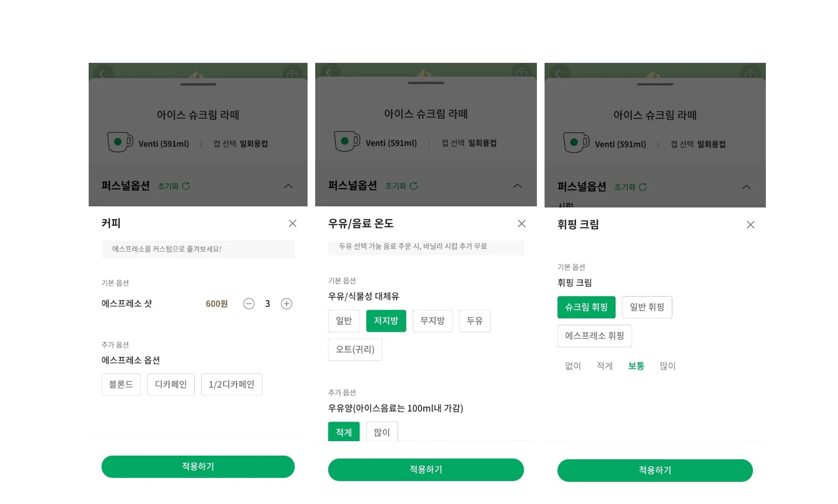Select 무지방 milk option
This screenshot has height=504, width=838.
(433, 321)
